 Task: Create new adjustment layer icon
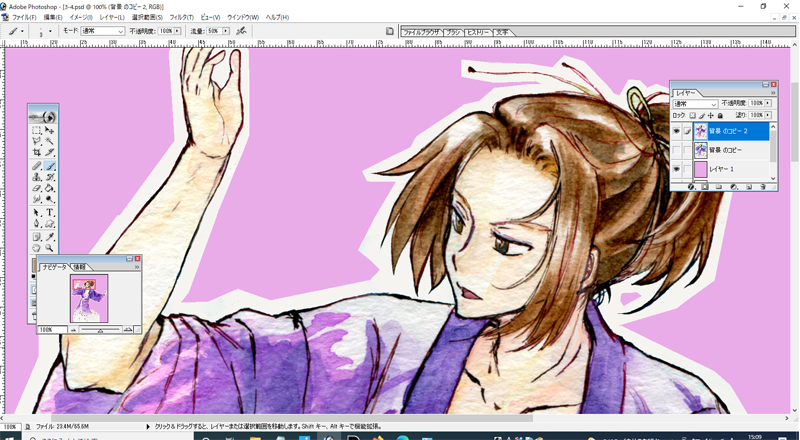point(734,187)
